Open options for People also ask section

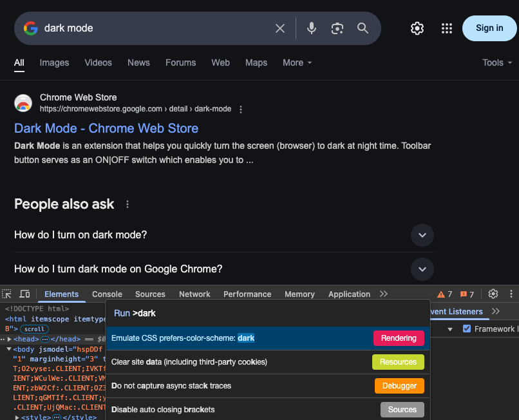(127, 204)
